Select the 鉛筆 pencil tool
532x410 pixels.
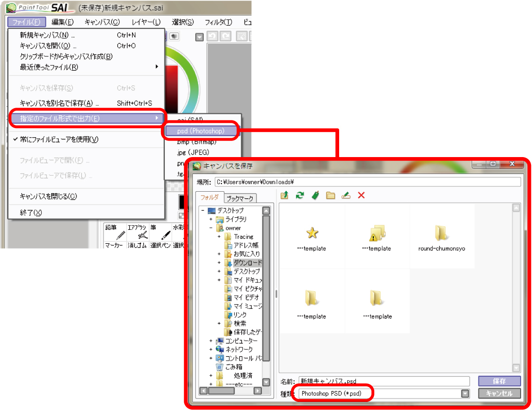[114, 232]
